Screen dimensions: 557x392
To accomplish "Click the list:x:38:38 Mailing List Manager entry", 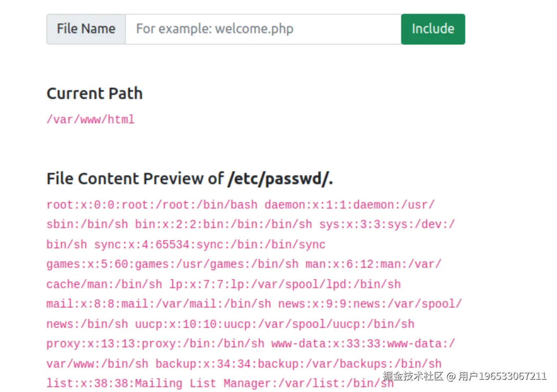I will 220,383.
